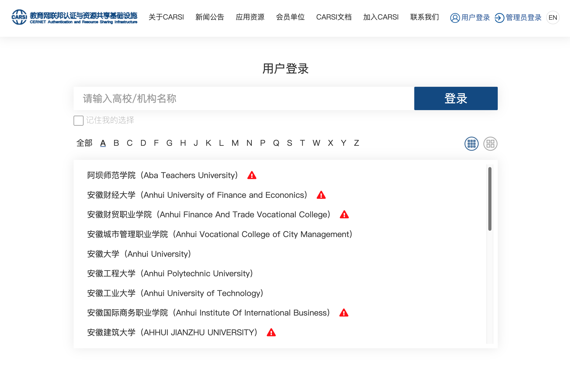Select letter filter N
This screenshot has height=392, width=570.
(x=249, y=143)
